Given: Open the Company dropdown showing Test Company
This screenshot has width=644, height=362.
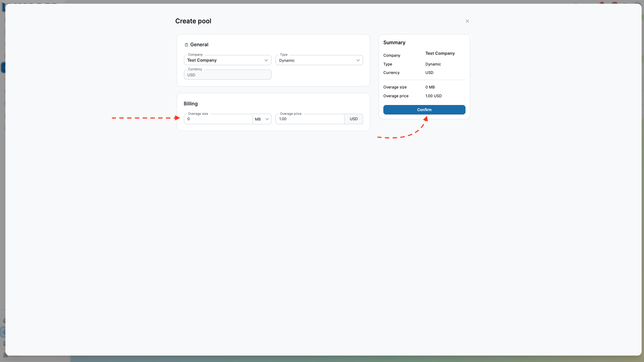Looking at the screenshot, I should tap(228, 60).
